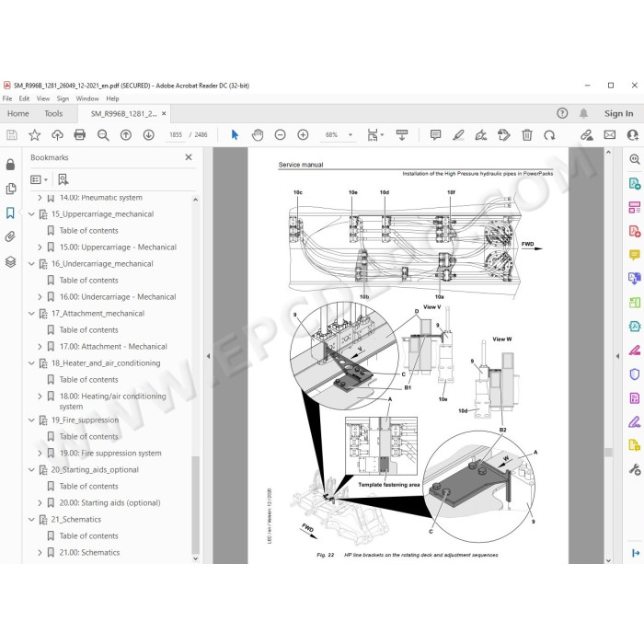Image resolution: width=644 pixels, height=644 pixels.
Task: Upload file to cloud icon
Action: pyautogui.click(x=57, y=134)
